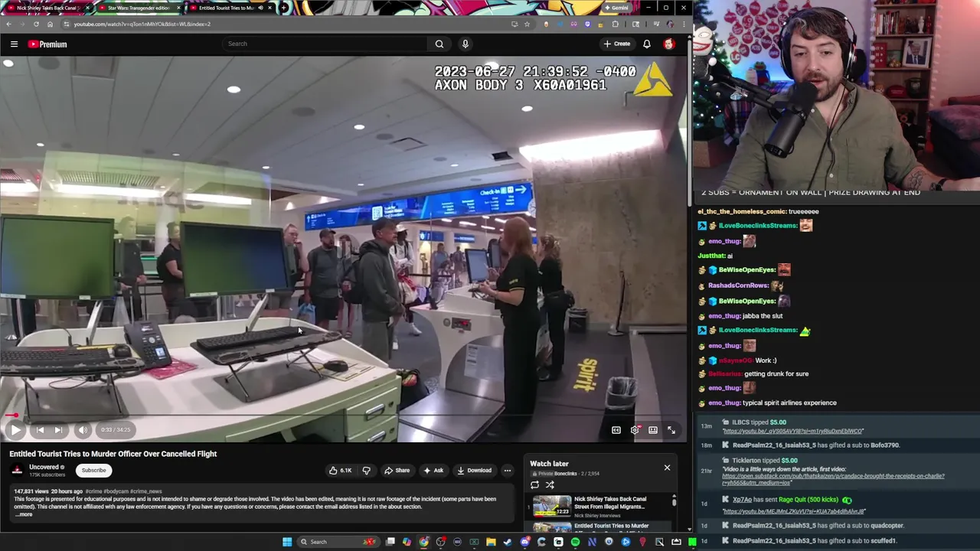The width and height of the screenshot is (980, 551).
Task: Expand description with ...more
Action: tap(24, 514)
